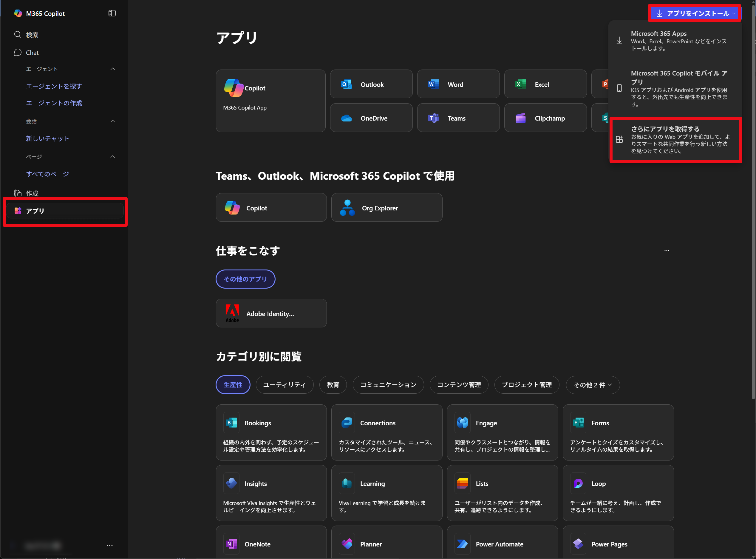
Task: Open the OneDrive cloud icon
Action: pyautogui.click(x=347, y=118)
